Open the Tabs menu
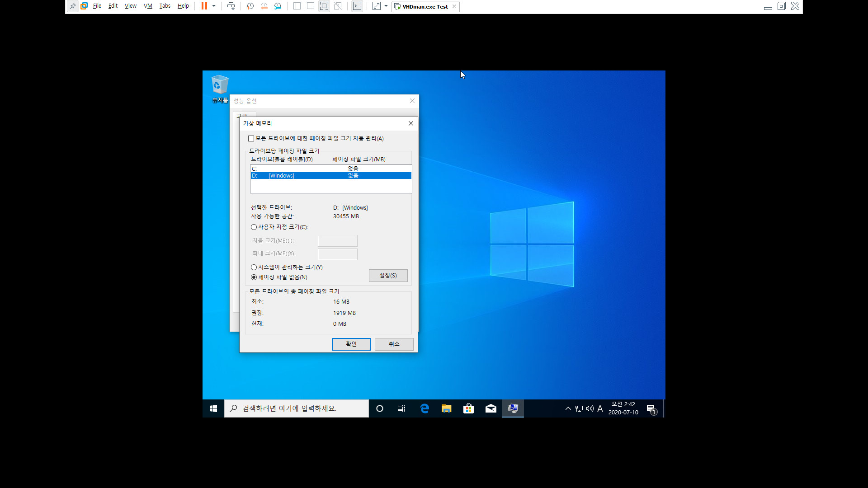 (165, 6)
